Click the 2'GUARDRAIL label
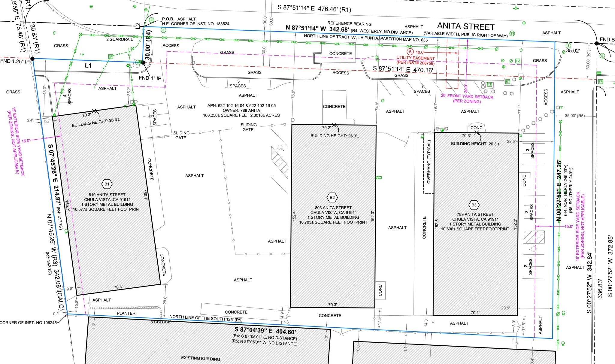615x364 pixels. [120, 39]
